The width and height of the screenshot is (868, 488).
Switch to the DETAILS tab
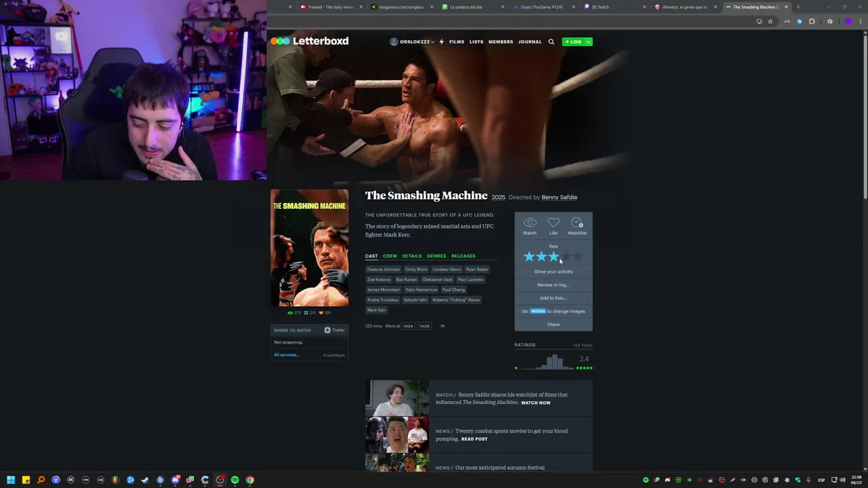click(412, 256)
